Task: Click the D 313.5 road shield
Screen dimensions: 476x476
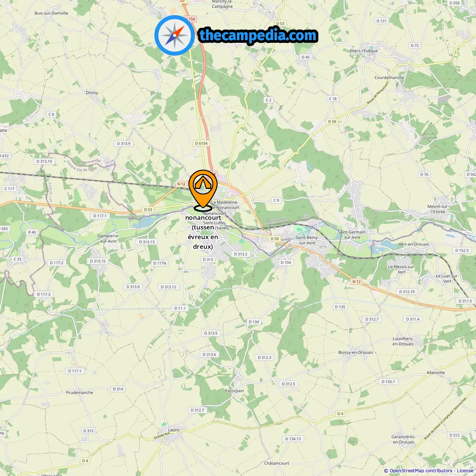Action: (x=211, y=333)
